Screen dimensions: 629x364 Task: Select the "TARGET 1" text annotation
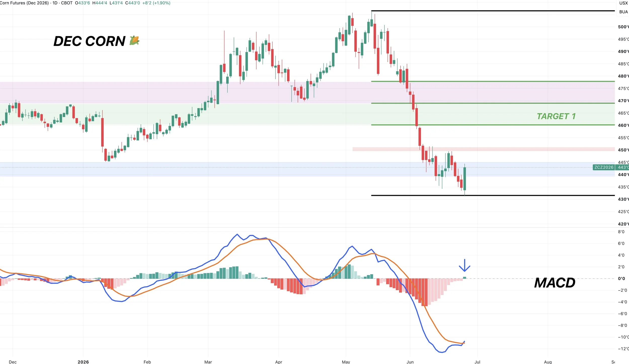coord(556,116)
